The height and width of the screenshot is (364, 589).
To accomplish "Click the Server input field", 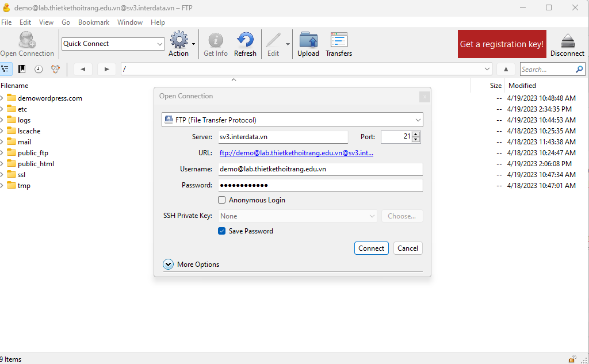I will (x=283, y=137).
